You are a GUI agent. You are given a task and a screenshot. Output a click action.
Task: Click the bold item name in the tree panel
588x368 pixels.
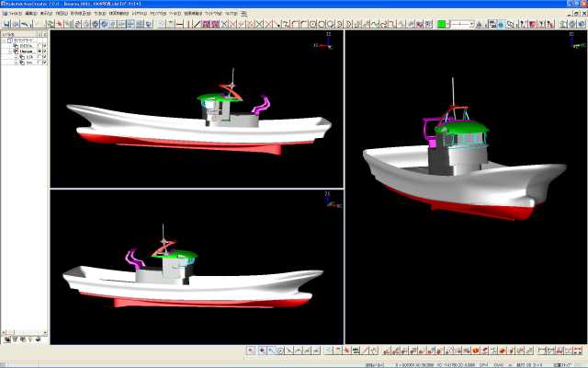(x=26, y=52)
